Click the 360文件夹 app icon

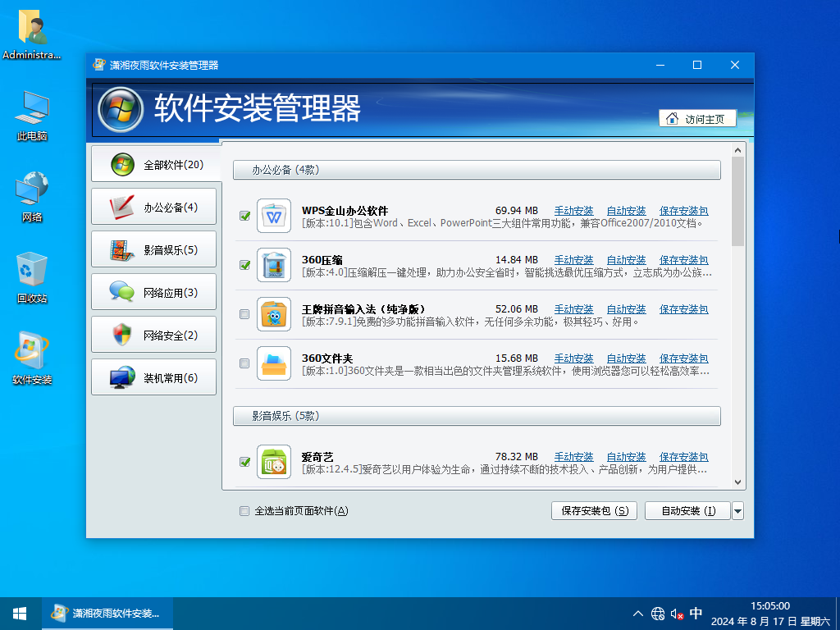[274, 363]
